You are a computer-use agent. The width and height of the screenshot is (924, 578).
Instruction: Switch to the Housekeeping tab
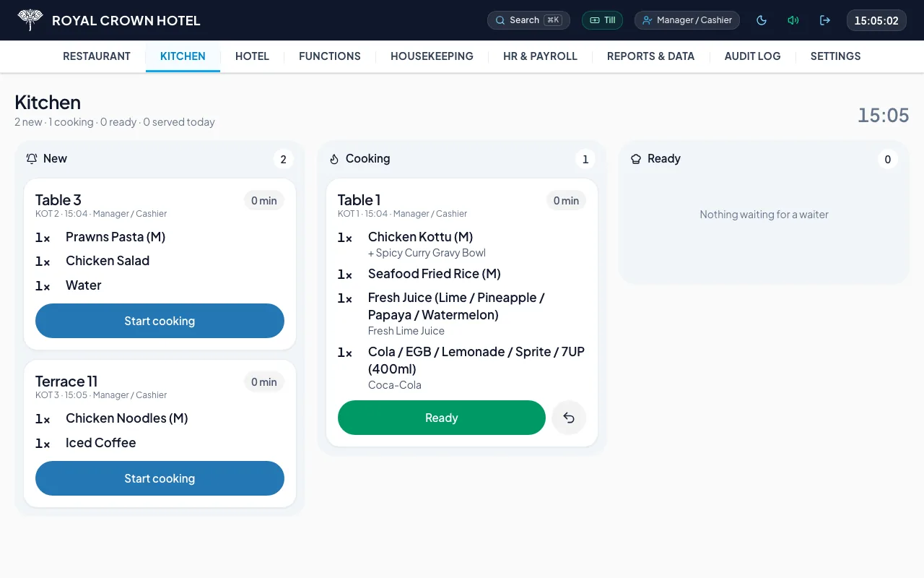(x=432, y=56)
